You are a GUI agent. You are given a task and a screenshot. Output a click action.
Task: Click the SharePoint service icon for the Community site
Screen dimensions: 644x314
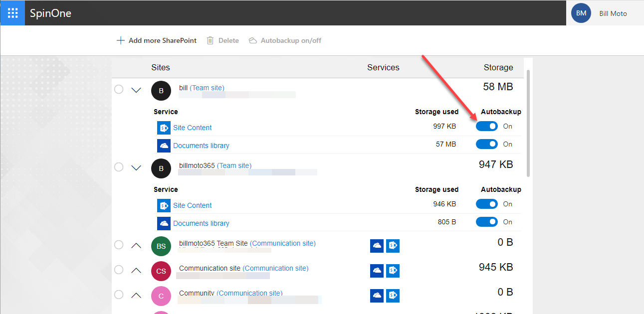(x=393, y=296)
